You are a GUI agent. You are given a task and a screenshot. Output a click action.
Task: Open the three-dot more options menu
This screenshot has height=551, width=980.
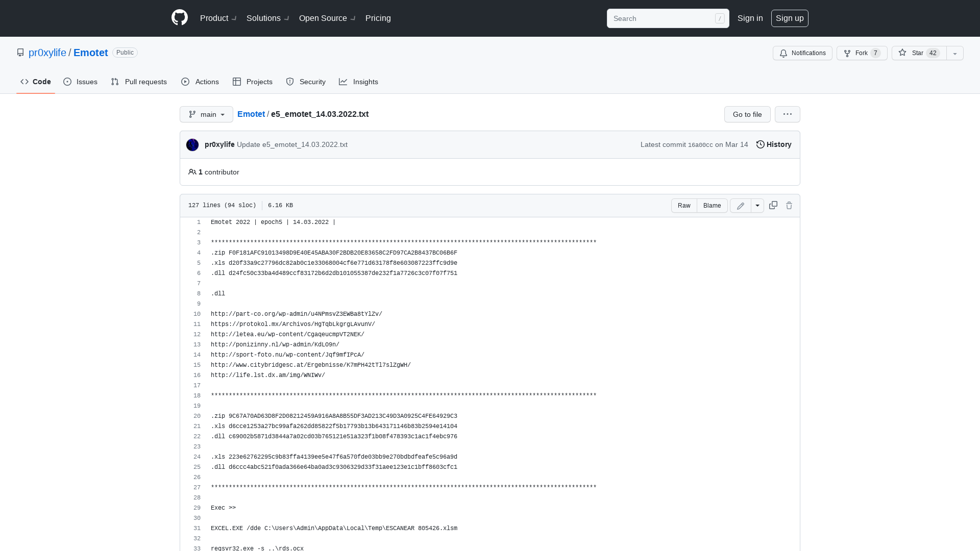(x=788, y=114)
